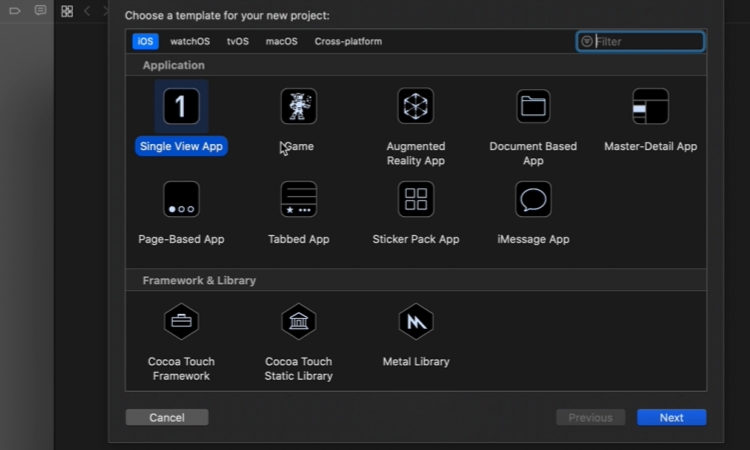Switch to the iOS platform tab
Viewport: 750px width, 450px height.
point(145,41)
